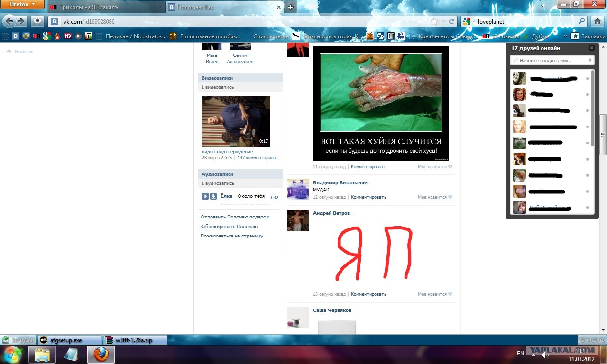Open the VK bookmark icon in bookmarks bar
Screen dimensions: 607x364
(16, 36)
